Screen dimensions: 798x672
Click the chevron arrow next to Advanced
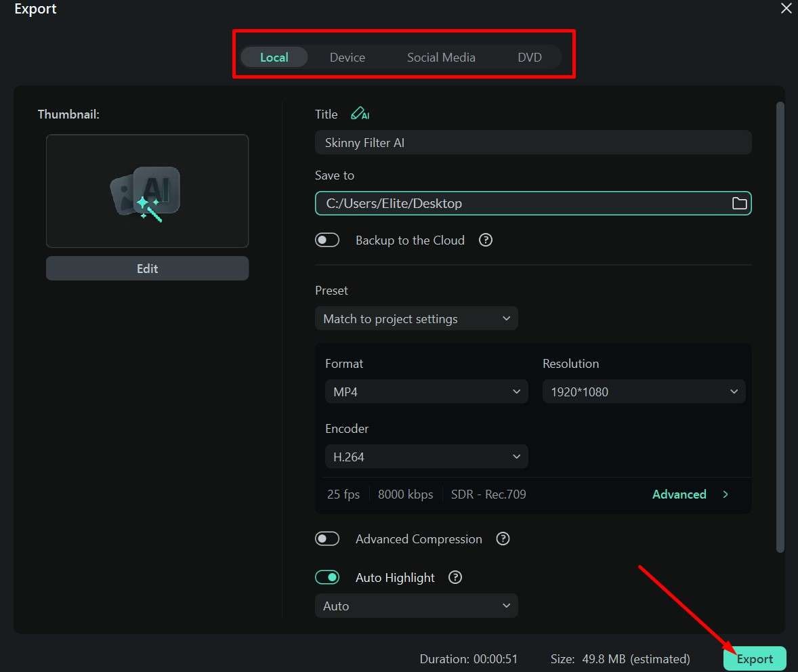[726, 494]
